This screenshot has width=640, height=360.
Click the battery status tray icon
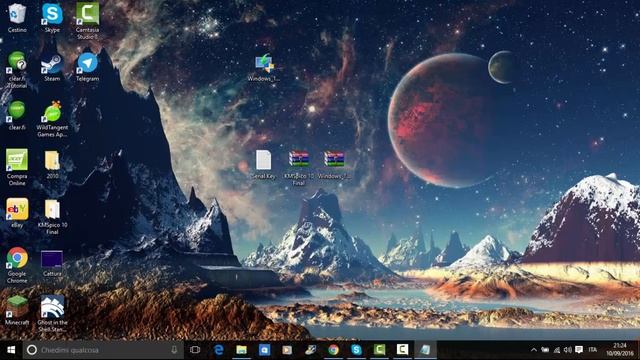click(x=545, y=350)
